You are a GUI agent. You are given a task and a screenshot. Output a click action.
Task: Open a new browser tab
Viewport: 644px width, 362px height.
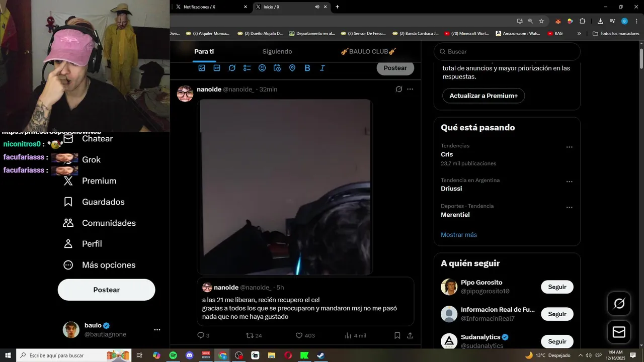pyautogui.click(x=337, y=7)
